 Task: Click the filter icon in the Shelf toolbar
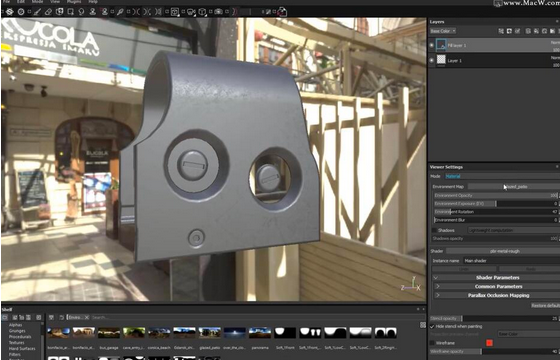click(51, 318)
